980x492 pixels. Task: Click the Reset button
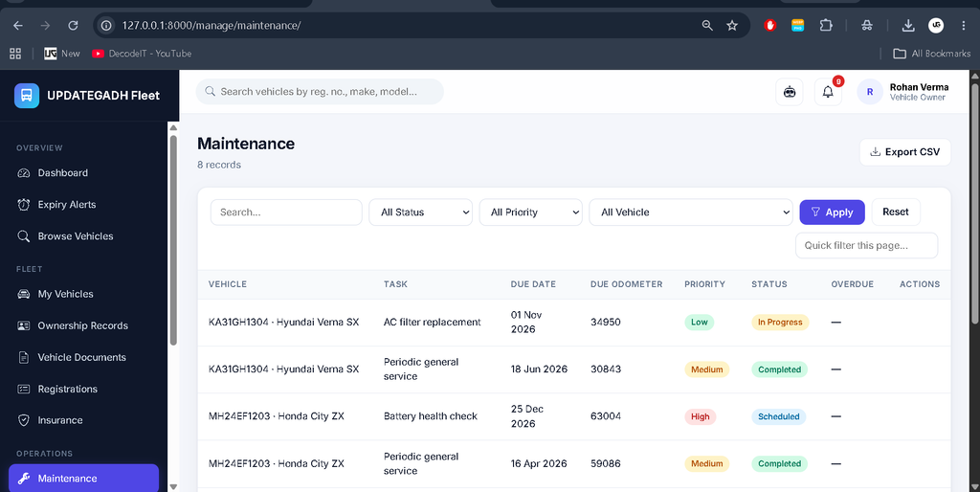click(x=896, y=212)
